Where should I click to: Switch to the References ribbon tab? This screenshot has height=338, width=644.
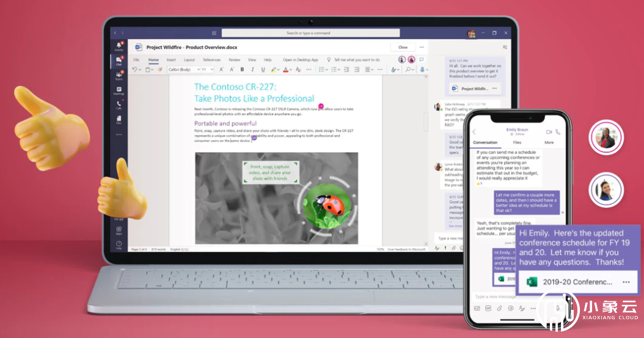(212, 59)
